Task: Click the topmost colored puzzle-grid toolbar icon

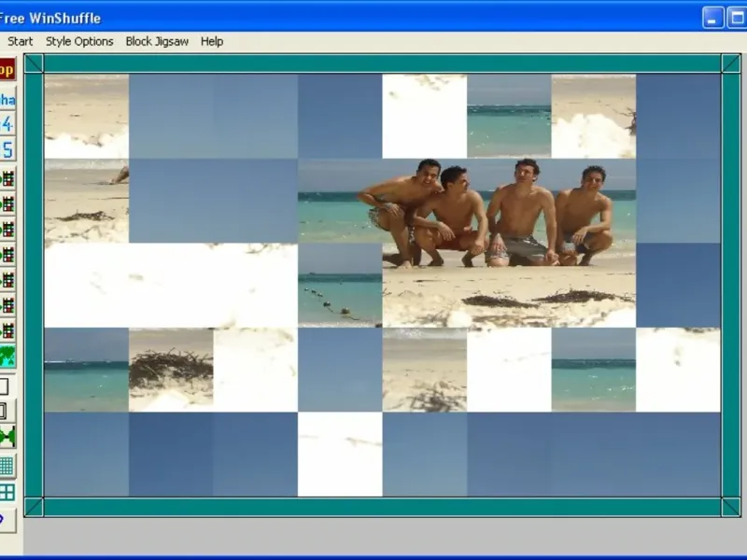Action: (x=7, y=179)
